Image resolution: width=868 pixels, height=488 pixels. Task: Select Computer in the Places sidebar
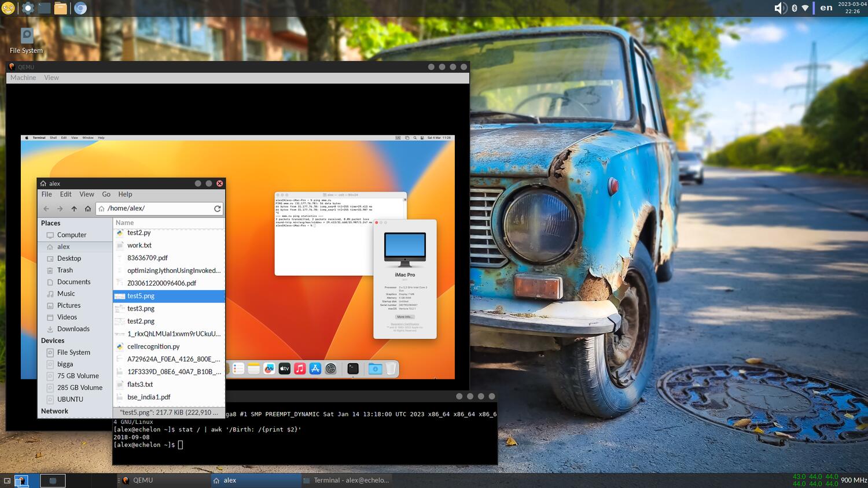tap(75, 235)
